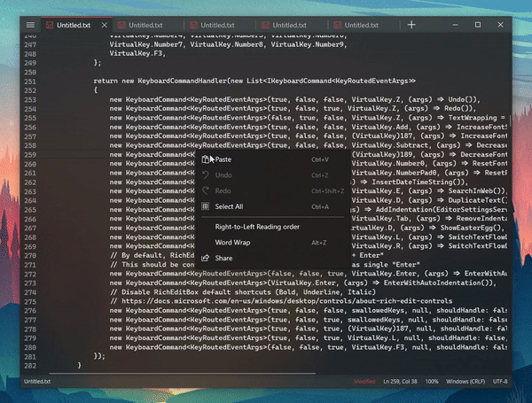Click the Select All grid icon

(x=206, y=206)
